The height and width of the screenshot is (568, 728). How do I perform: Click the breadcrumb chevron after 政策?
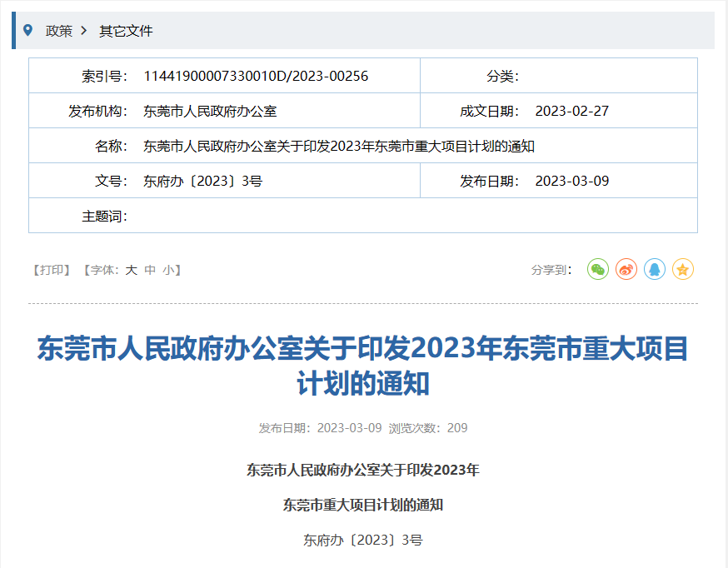pyautogui.click(x=84, y=31)
